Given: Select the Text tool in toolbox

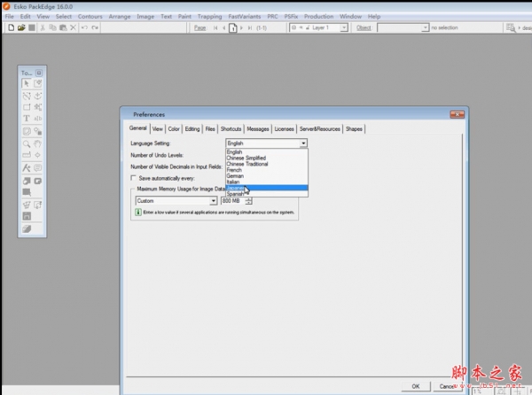Looking at the screenshot, I should pos(27,118).
